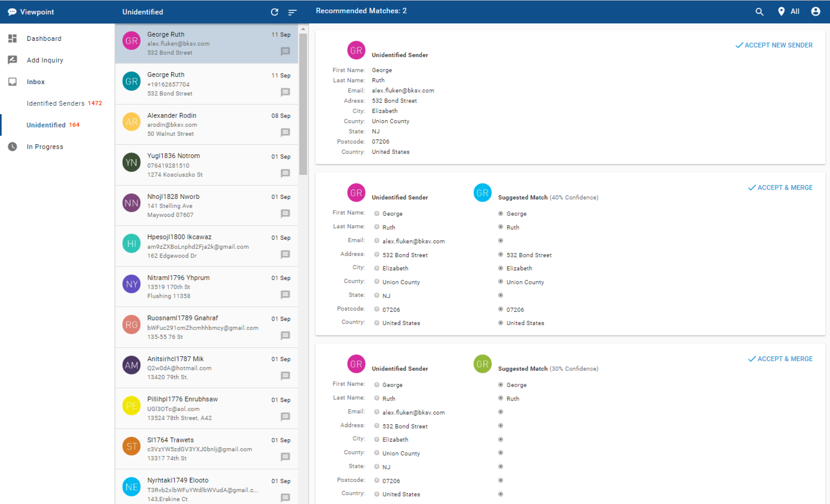830x504 pixels.
Task: Expand the Inbox section in sidebar
Action: [35, 82]
